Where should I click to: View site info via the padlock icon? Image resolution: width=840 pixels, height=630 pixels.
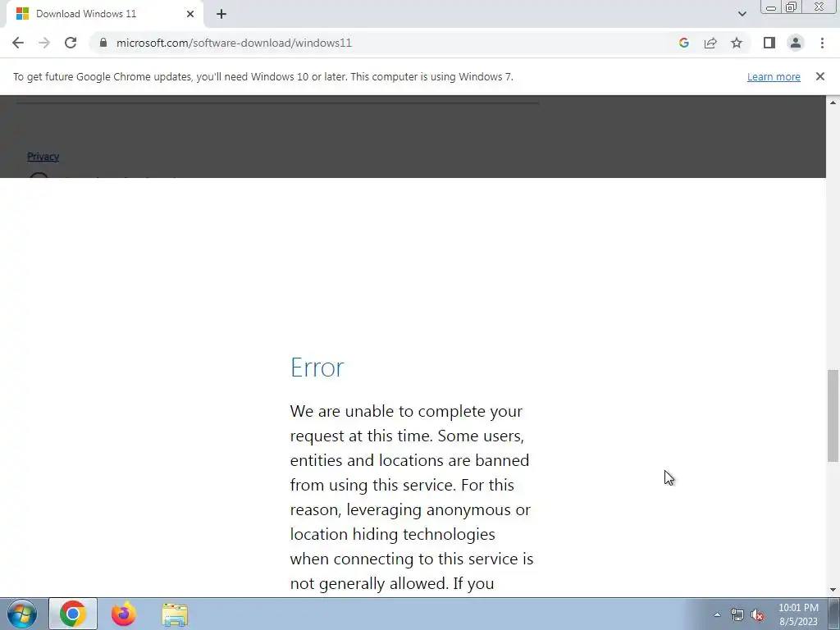click(103, 43)
